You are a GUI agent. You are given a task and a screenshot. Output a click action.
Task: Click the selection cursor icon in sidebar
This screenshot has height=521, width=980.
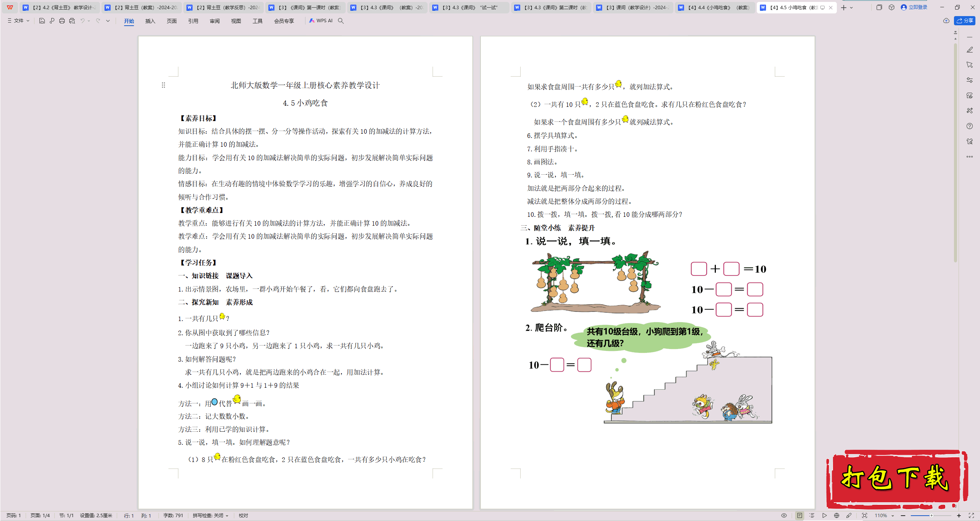point(970,65)
